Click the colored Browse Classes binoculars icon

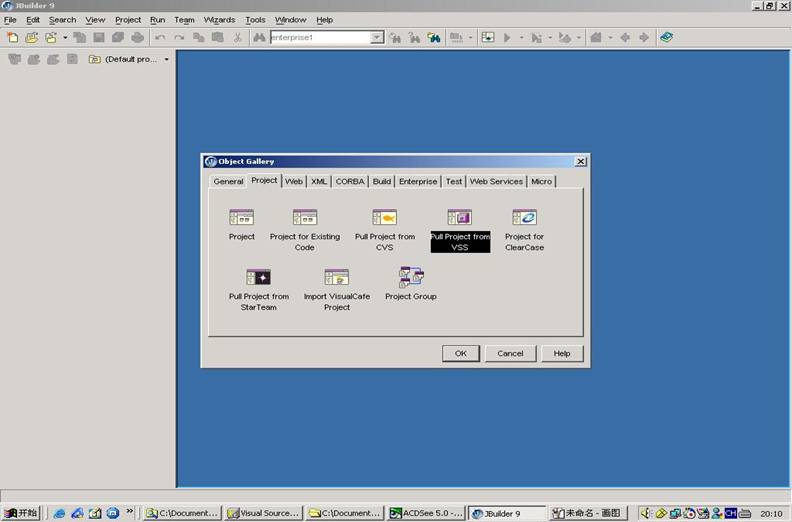tap(433, 37)
